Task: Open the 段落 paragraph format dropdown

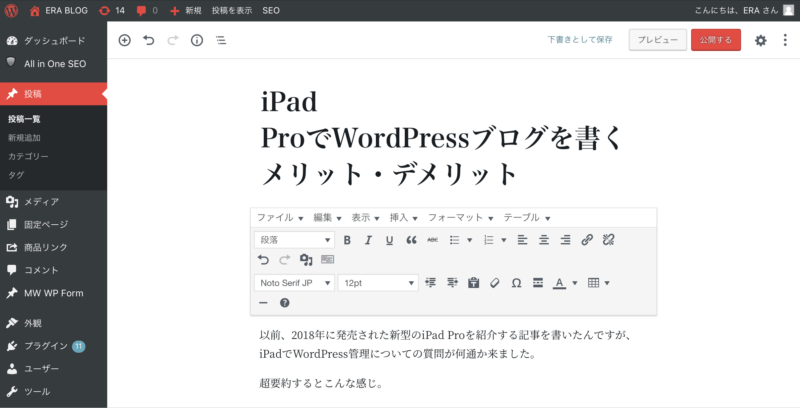Action: 294,240
